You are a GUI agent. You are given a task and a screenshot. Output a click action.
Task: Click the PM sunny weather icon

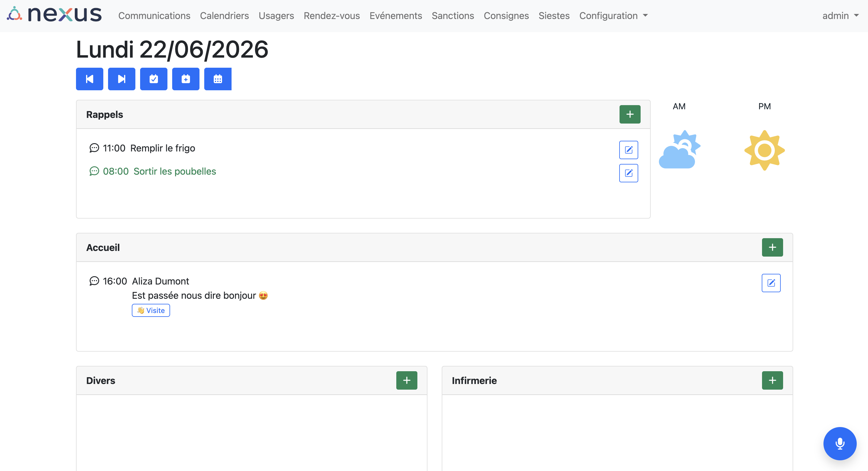coord(764,150)
